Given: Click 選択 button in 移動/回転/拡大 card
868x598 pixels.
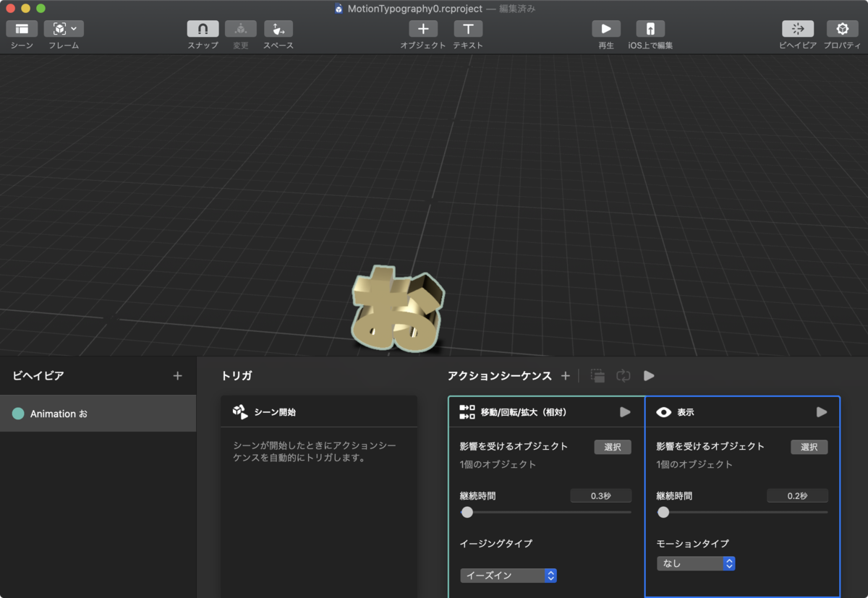Looking at the screenshot, I should tap(613, 447).
